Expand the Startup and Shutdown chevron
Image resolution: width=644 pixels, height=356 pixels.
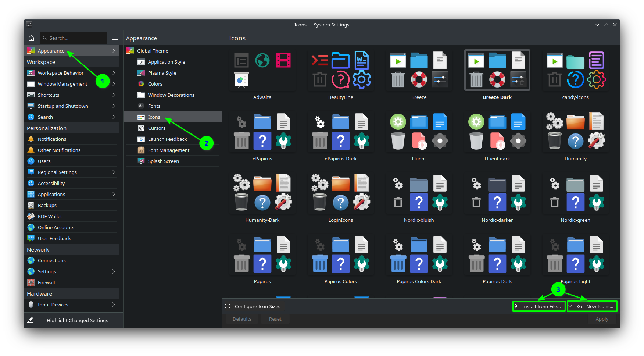pos(114,106)
